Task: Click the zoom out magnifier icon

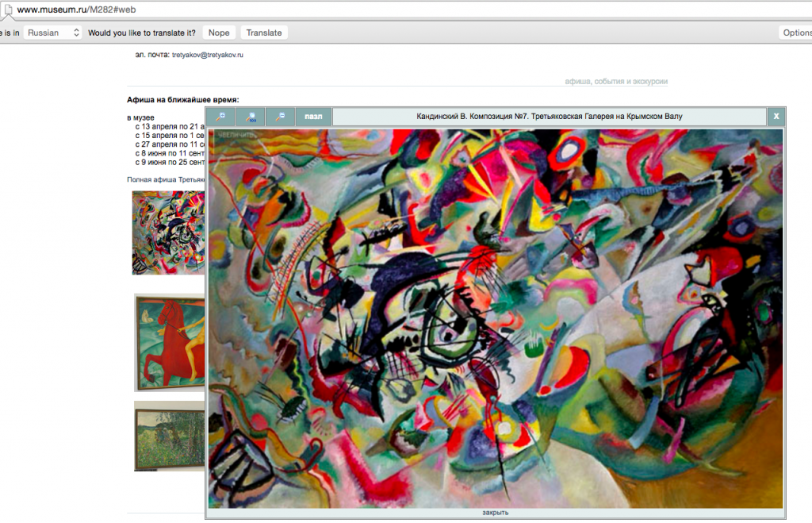Action: tap(280, 117)
